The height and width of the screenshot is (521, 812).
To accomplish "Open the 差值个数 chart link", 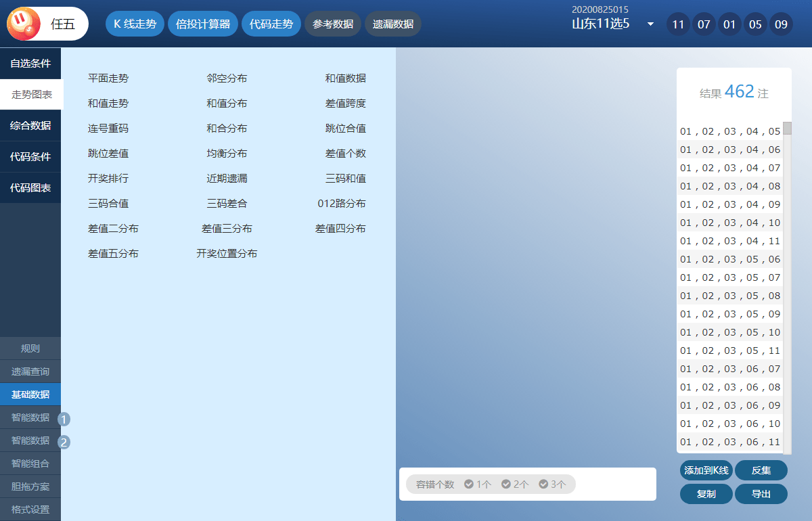I will click(346, 154).
